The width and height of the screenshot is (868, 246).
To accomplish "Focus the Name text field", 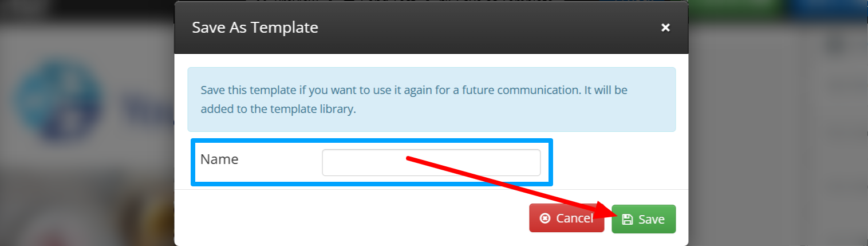I will click(431, 162).
